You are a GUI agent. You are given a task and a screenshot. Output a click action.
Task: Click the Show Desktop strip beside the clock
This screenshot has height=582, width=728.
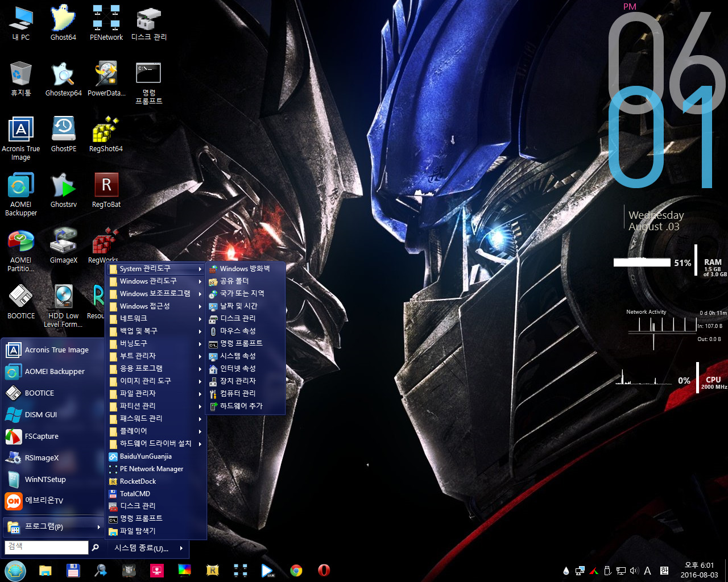point(726,570)
